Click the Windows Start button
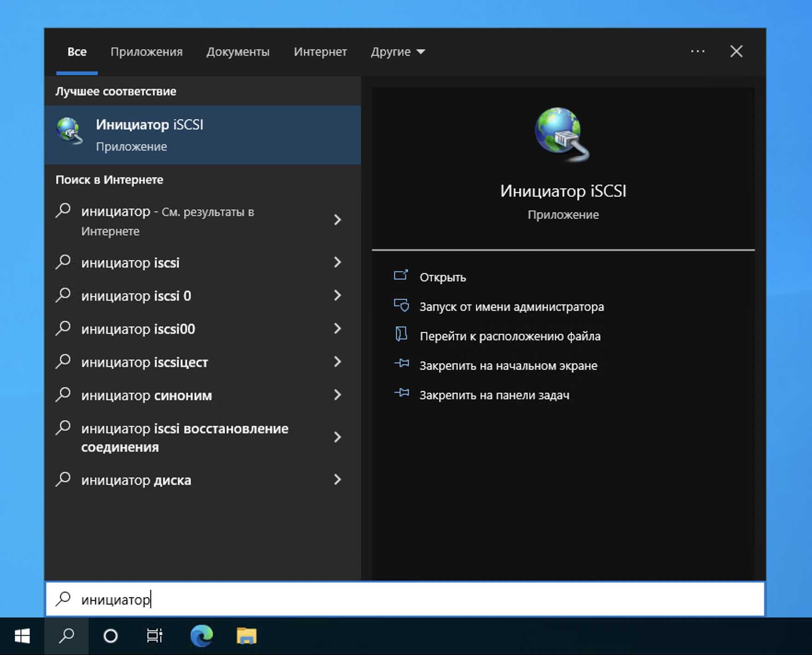812x655 pixels. tap(22, 636)
